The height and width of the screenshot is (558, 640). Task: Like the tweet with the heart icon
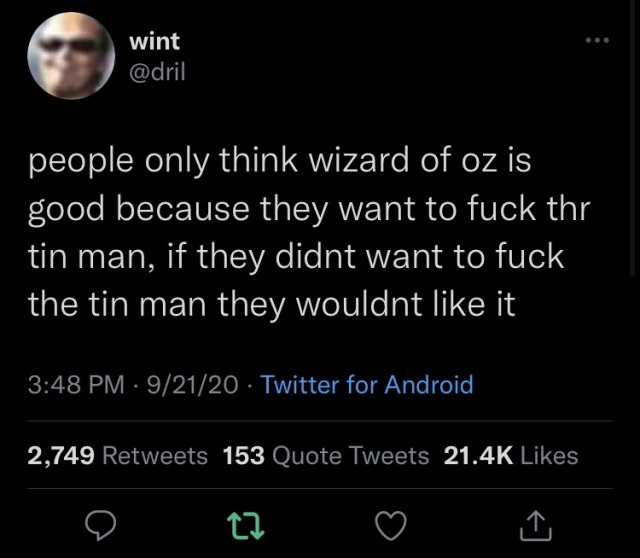point(391,526)
